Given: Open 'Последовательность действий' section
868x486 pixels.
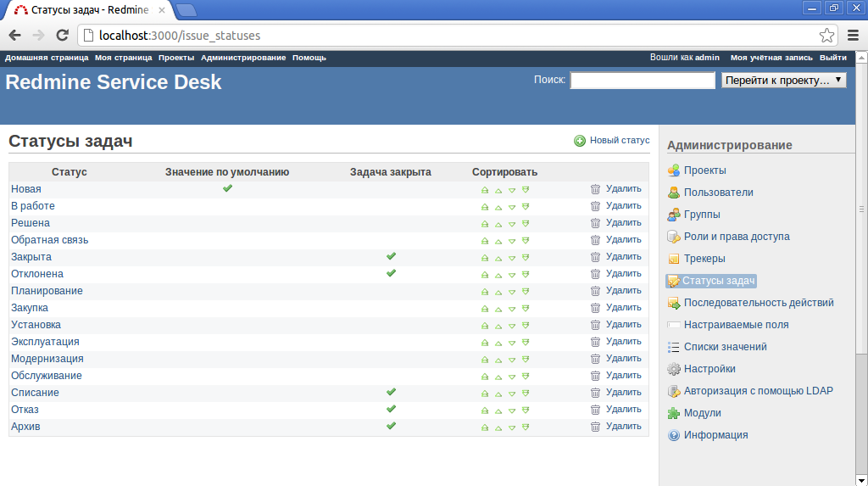Looking at the screenshot, I should click(x=759, y=303).
